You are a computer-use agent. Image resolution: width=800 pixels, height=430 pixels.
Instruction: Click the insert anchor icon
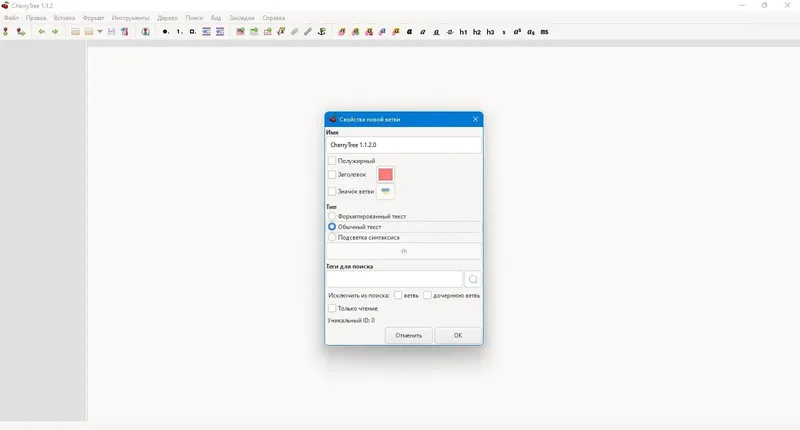coord(321,32)
